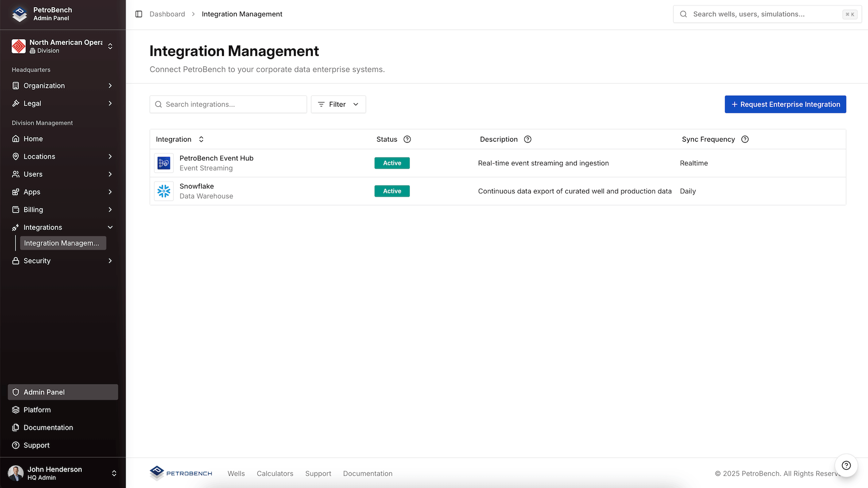Open Legal settings via the gavel icon
868x488 pixels.
(16, 103)
